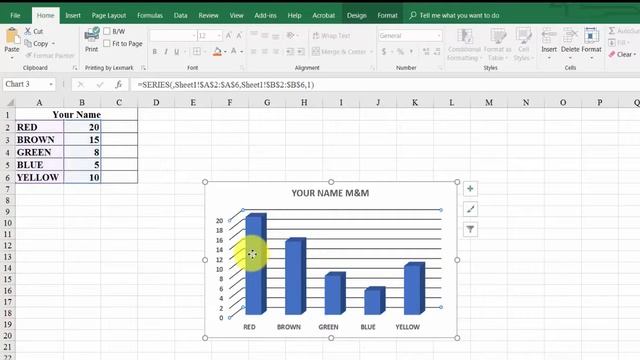Click the Font Color letter A
Image resolution: width=640 pixels, height=360 pixels.
(x=234, y=51)
